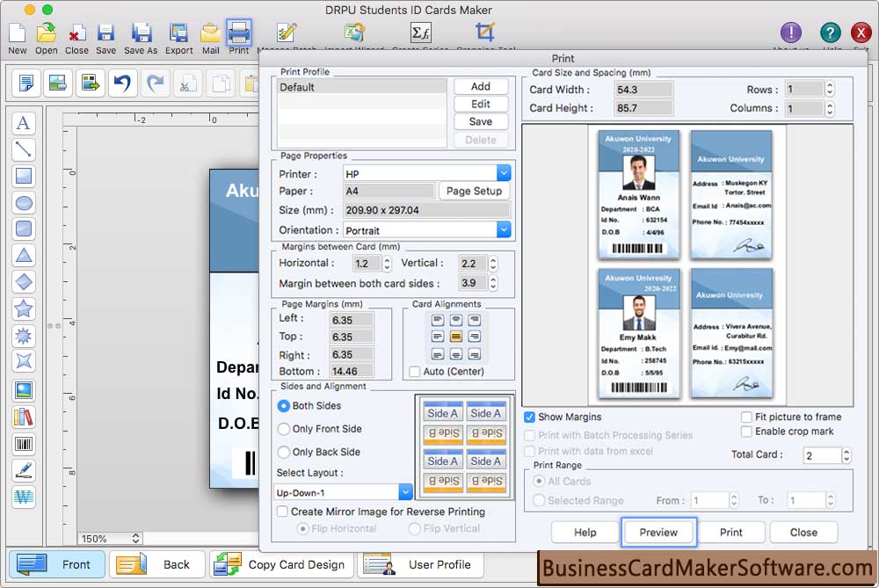Click the Save As icon

pyautogui.click(x=141, y=33)
